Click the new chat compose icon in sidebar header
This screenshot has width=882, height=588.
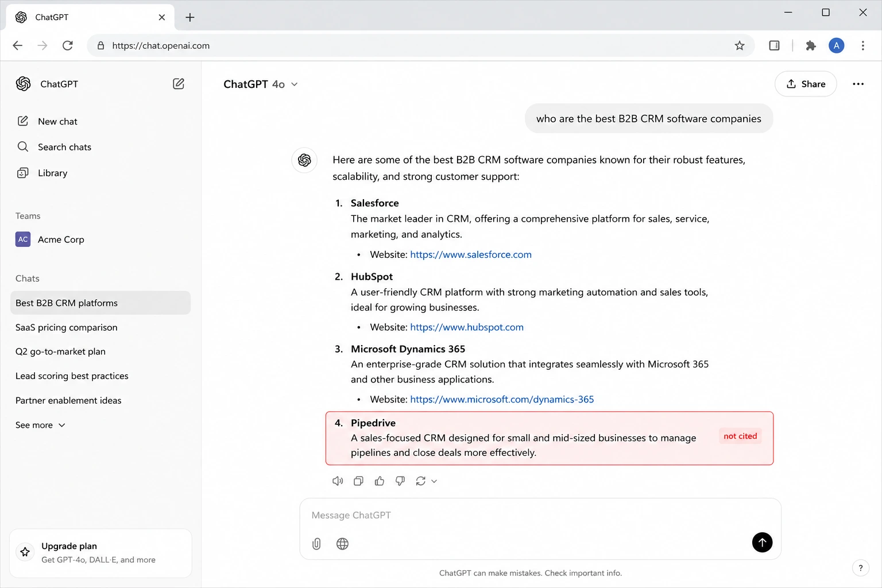pyautogui.click(x=179, y=84)
